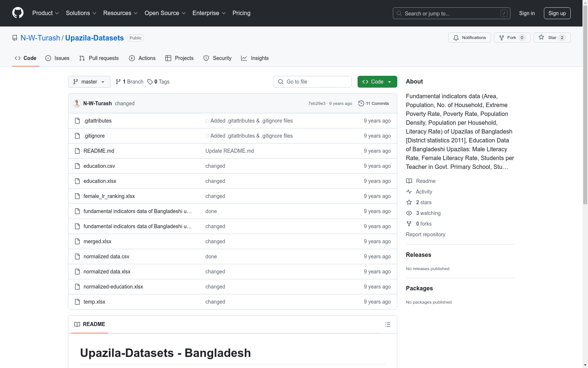Open the Open Source dropdown

coord(165,13)
